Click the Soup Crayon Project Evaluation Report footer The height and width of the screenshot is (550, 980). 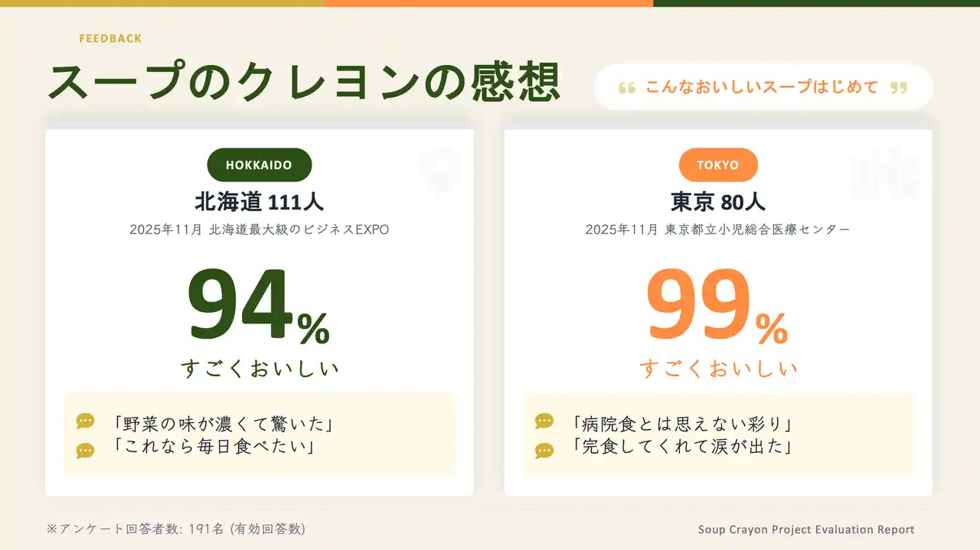pyautogui.click(x=806, y=529)
